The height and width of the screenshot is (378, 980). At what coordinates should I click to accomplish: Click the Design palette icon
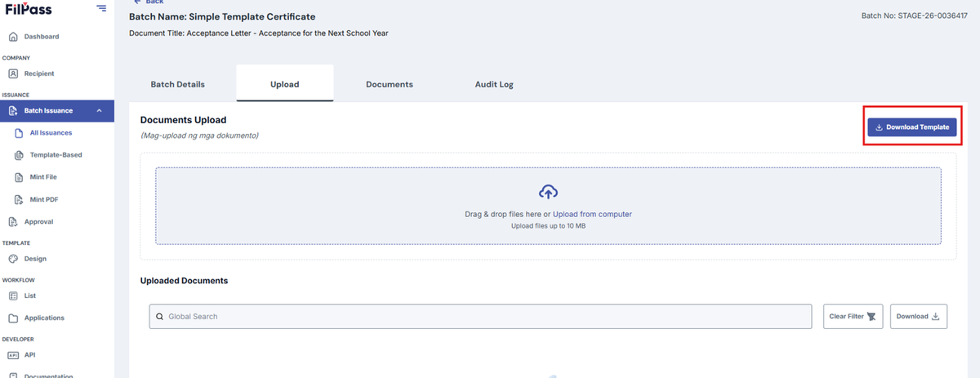pyautogui.click(x=13, y=259)
